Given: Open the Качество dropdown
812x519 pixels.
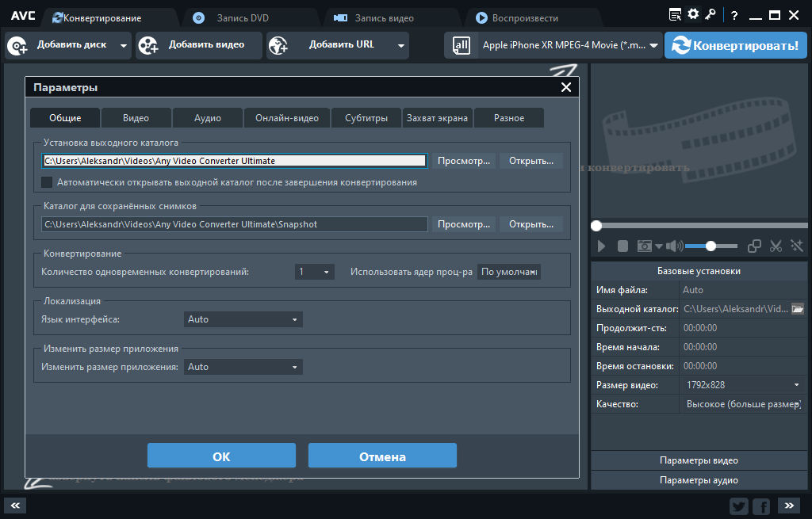Looking at the screenshot, I should click(x=743, y=404).
